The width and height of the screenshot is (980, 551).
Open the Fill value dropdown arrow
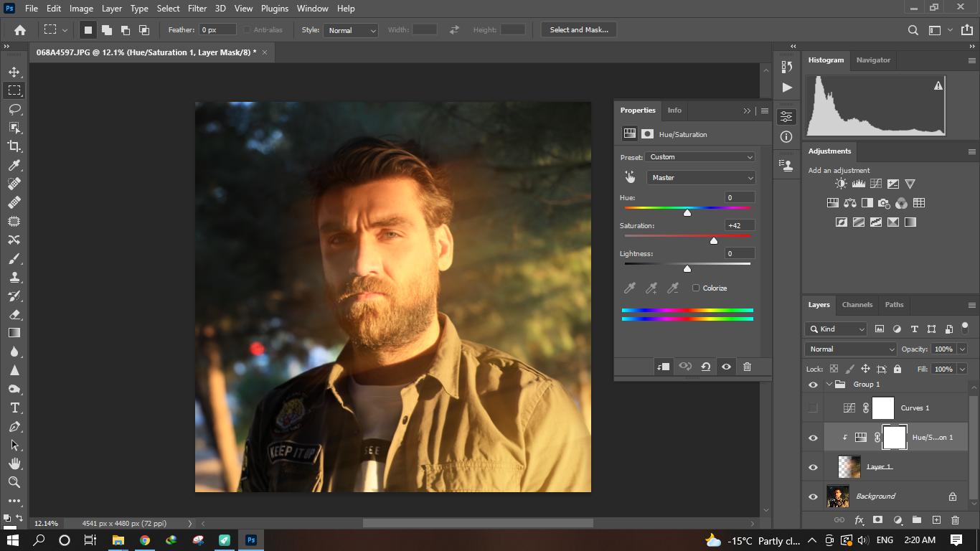click(x=961, y=369)
